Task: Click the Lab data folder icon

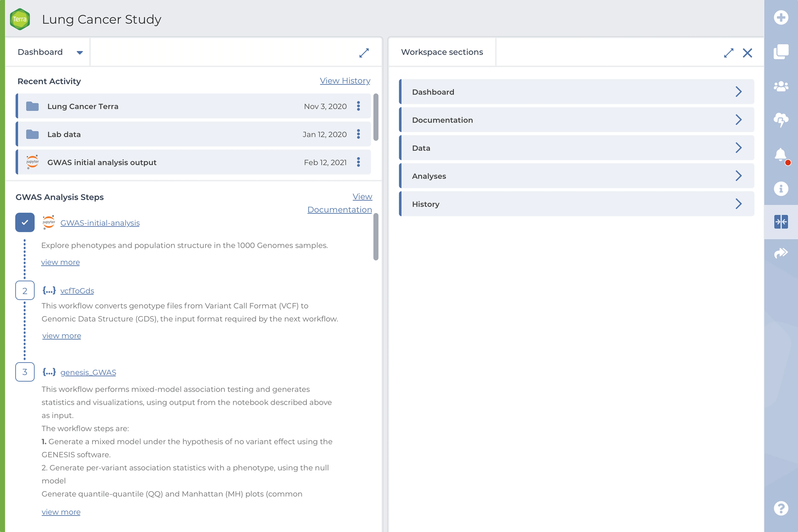Action: pyautogui.click(x=32, y=134)
